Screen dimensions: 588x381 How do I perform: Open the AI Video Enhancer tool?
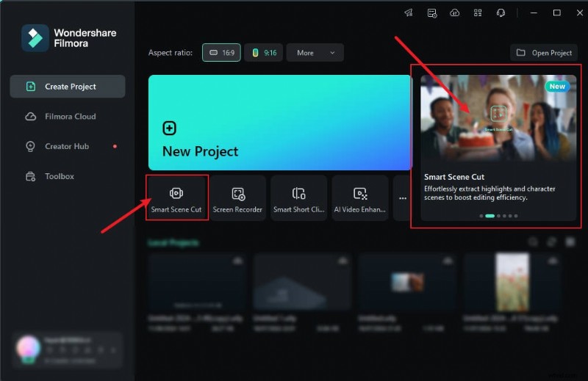pos(359,198)
